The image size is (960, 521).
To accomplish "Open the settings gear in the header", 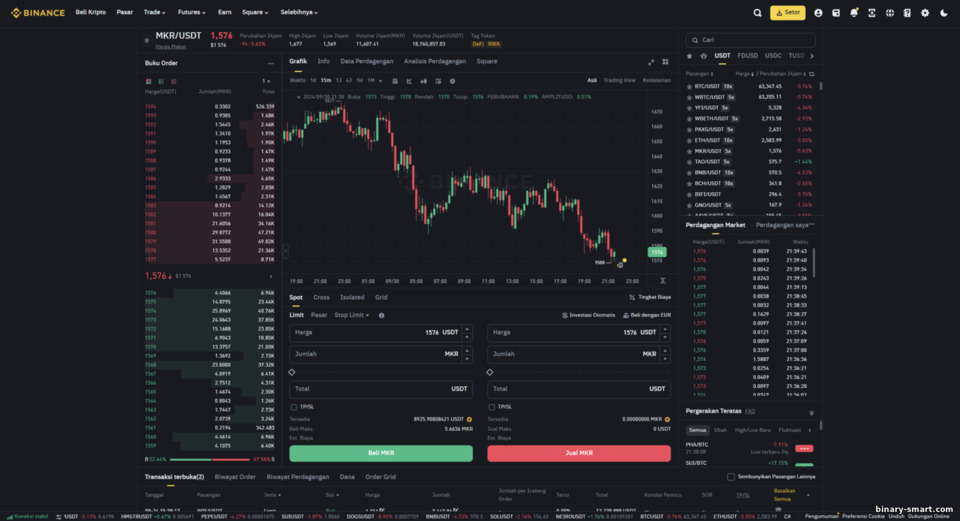I will click(925, 13).
